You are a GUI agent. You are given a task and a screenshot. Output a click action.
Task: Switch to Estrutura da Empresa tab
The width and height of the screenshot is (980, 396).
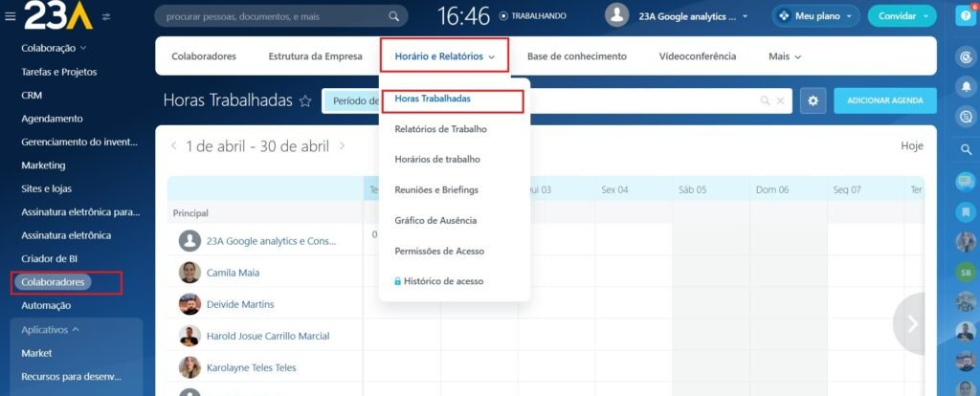[316, 56]
